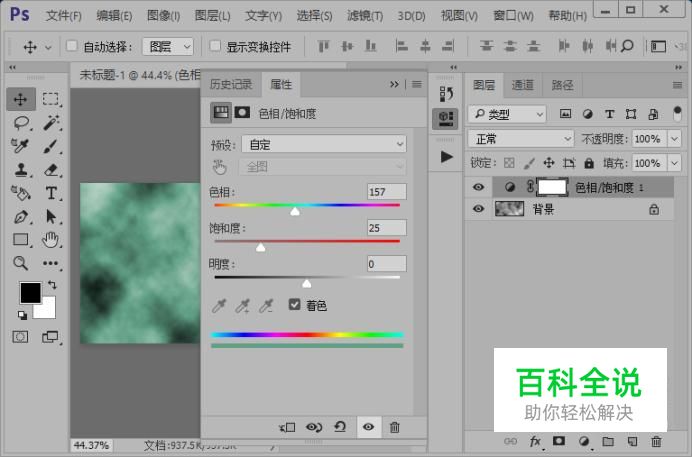The width and height of the screenshot is (692, 457).
Task: Click the 饱和度 value field 25
Action: (x=387, y=228)
